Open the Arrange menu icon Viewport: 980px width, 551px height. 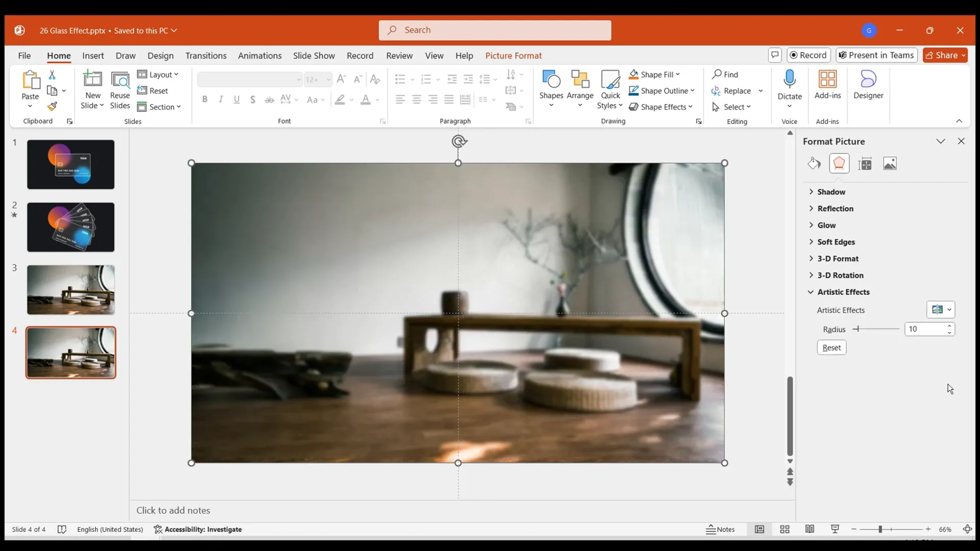click(x=580, y=79)
